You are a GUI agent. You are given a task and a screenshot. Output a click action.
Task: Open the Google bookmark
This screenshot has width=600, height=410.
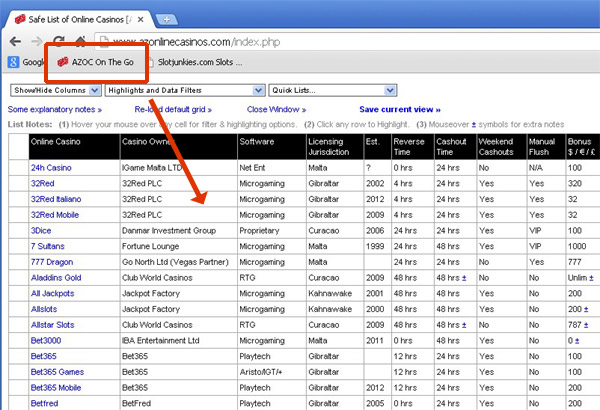pos(25,62)
